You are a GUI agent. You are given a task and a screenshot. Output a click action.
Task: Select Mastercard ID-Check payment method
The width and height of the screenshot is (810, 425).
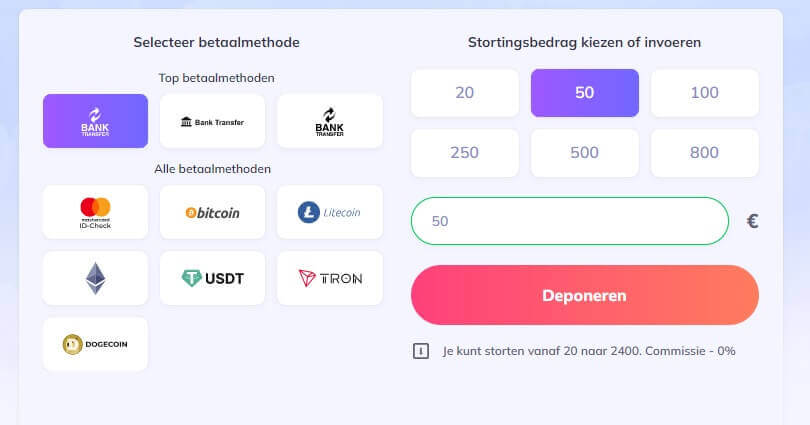click(x=95, y=212)
